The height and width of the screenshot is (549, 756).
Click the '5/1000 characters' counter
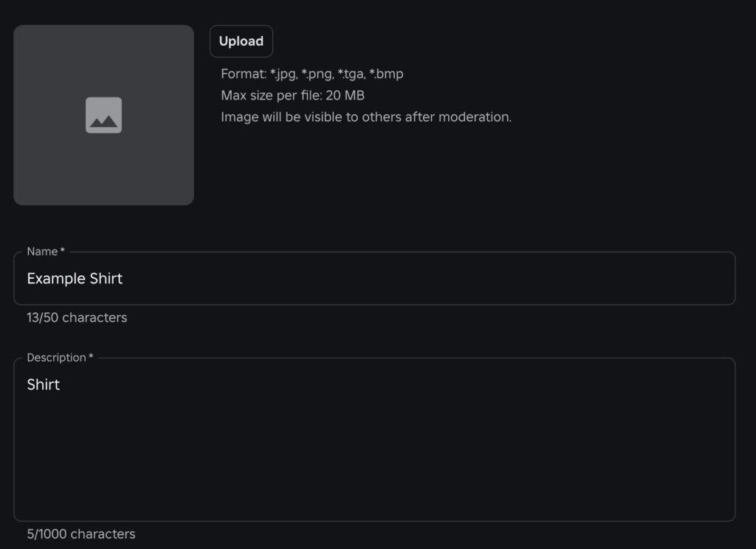[81, 534]
